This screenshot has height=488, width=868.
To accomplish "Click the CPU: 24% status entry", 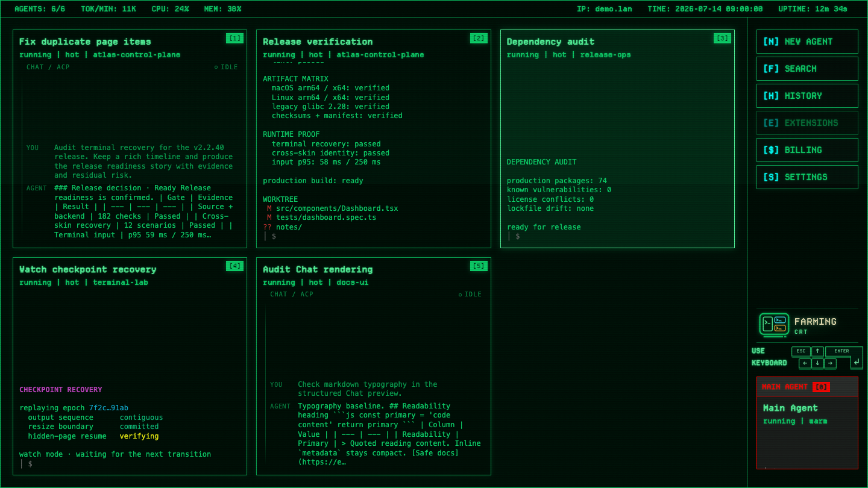I will coord(170,9).
